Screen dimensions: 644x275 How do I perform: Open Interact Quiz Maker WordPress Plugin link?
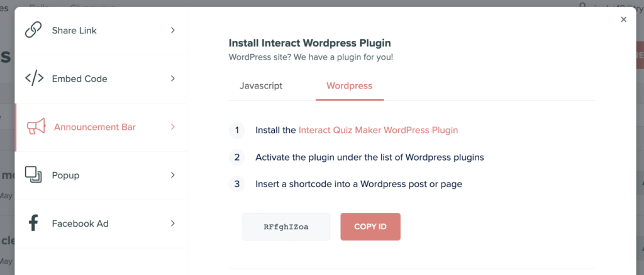click(378, 131)
